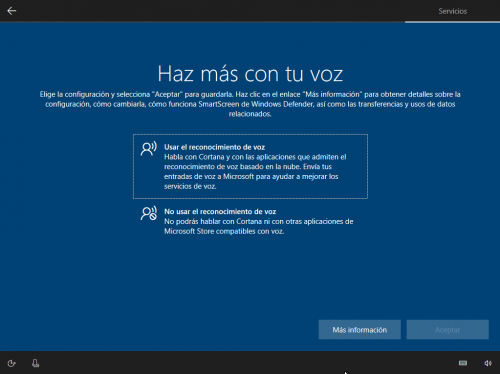This screenshot has height=374, width=500.
Task: Open the volume speaker icon
Action: pos(488,363)
